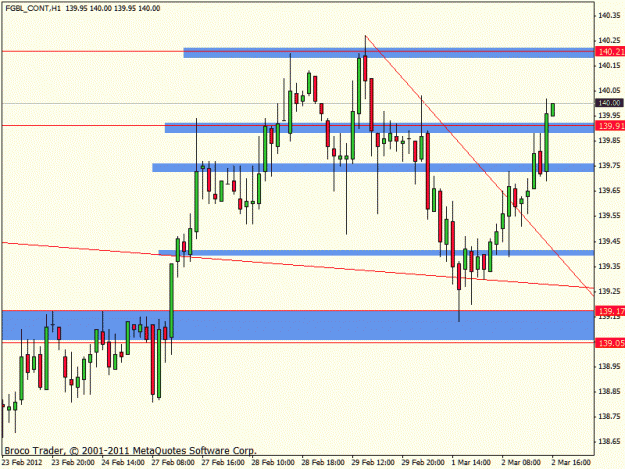
Task: Select the blue band at 139.75
Action: point(373,168)
